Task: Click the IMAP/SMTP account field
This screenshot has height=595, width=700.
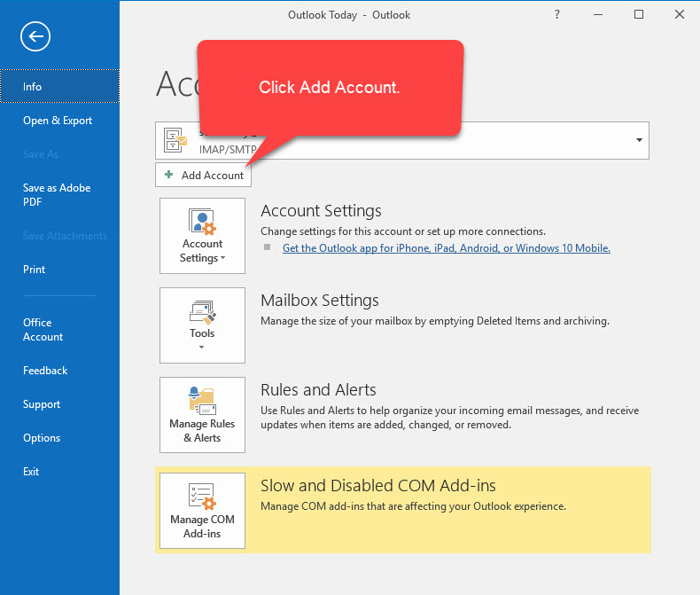Action: [401, 140]
